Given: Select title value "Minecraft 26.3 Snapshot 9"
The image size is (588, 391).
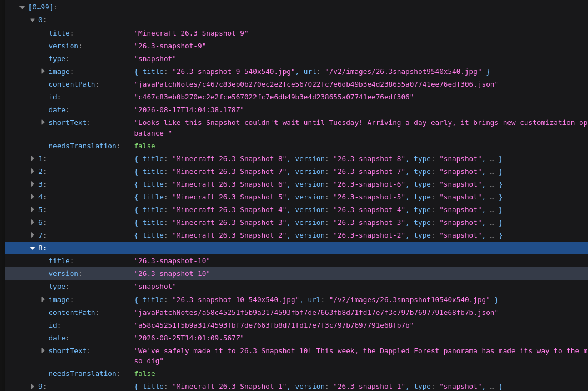Looking at the screenshot, I should pyautogui.click(x=191, y=33).
